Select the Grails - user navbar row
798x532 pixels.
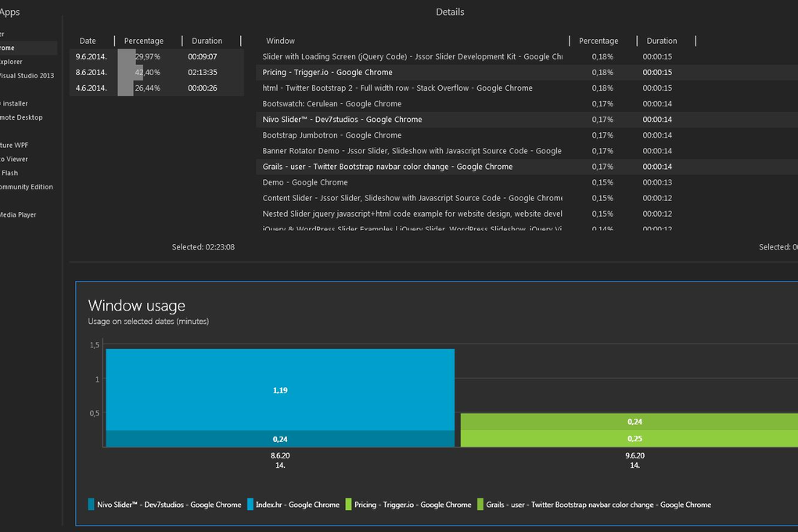point(527,167)
